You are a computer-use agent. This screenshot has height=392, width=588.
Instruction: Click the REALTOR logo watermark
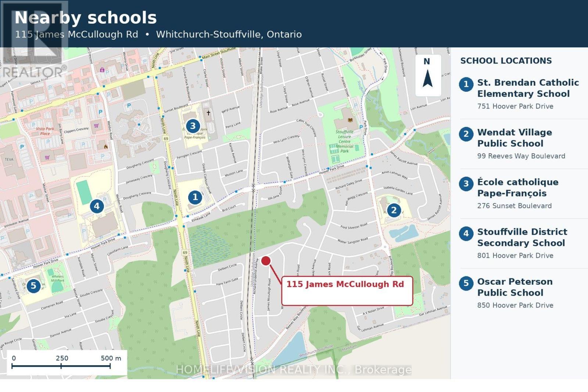click(x=34, y=39)
